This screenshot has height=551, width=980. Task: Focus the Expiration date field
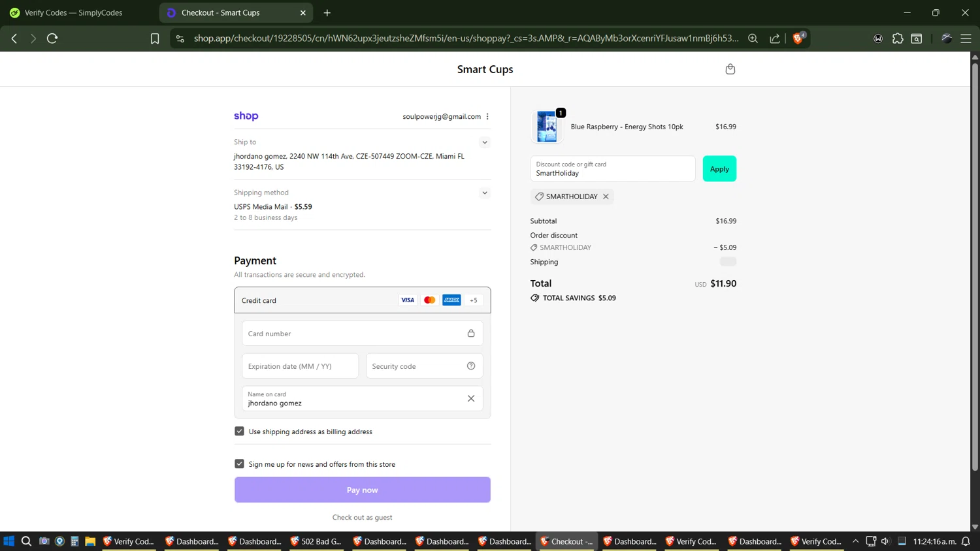tap(300, 366)
